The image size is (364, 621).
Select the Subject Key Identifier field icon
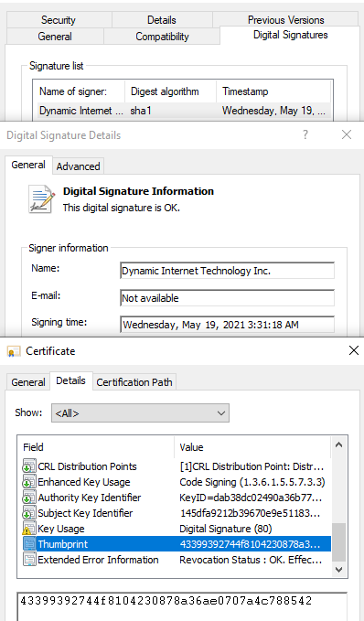tap(29, 513)
